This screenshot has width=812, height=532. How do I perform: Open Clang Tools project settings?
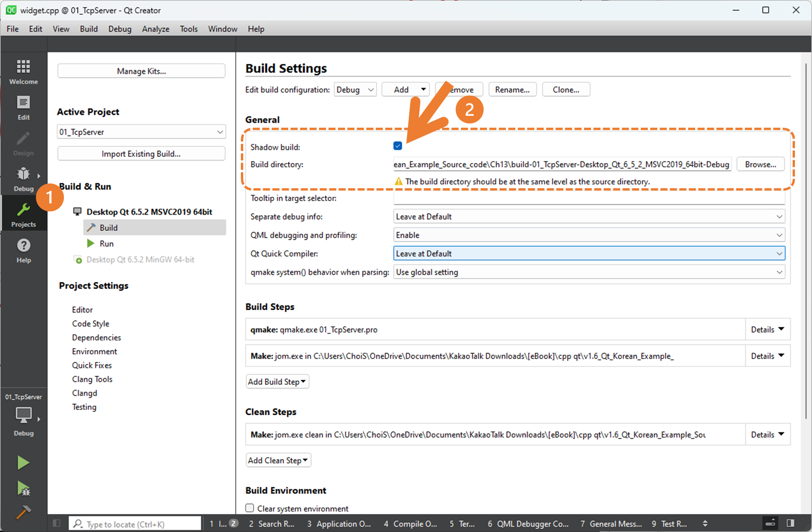(92, 379)
